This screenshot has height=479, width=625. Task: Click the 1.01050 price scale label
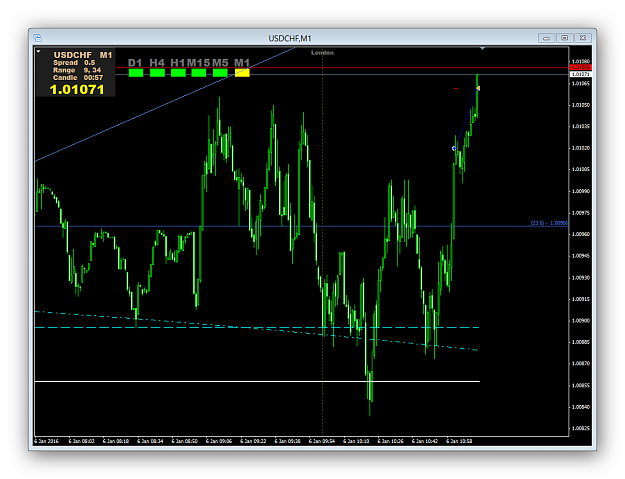click(580, 105)
